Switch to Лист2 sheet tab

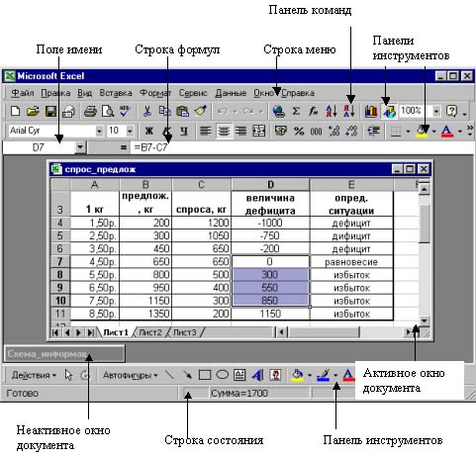150,332
